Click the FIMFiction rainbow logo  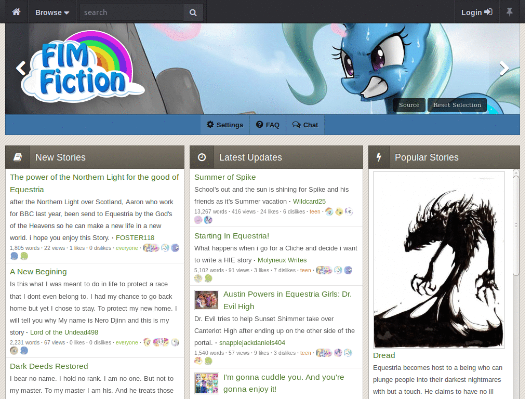tap(83, 66)
